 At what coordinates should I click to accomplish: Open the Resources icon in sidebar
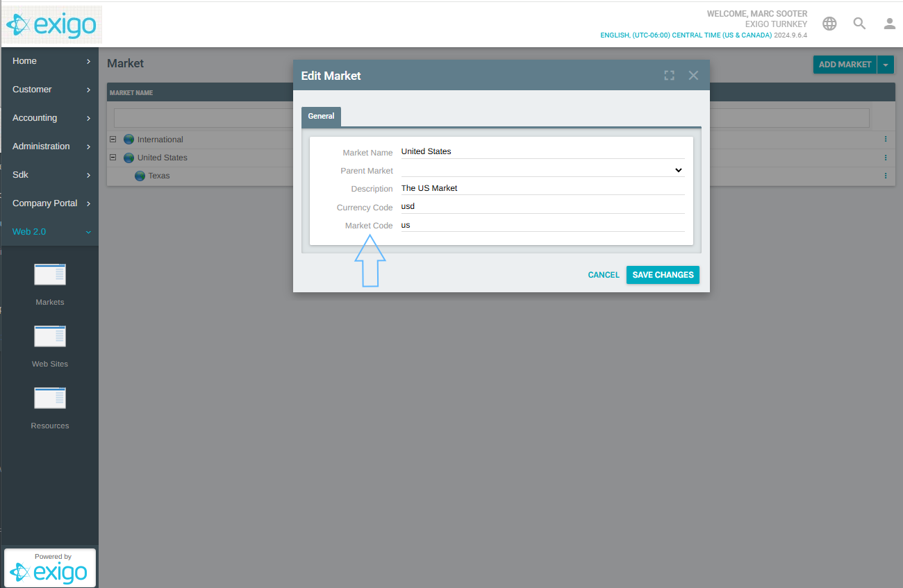pyautogui.click(x=50, y=398)
